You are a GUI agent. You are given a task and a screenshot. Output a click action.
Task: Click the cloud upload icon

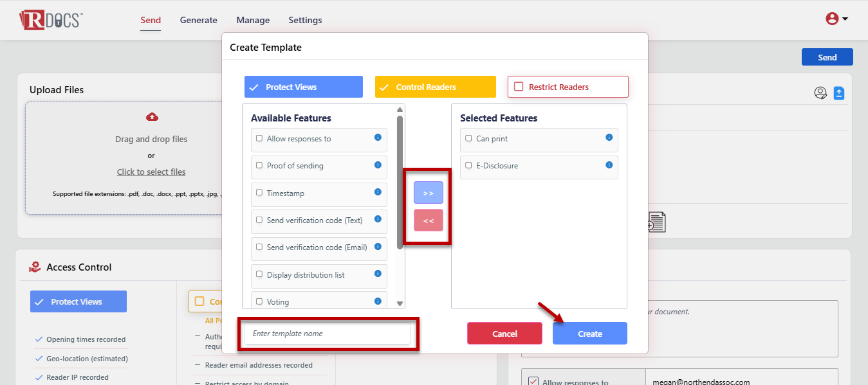pyautogui.click(x=152, y=117)
